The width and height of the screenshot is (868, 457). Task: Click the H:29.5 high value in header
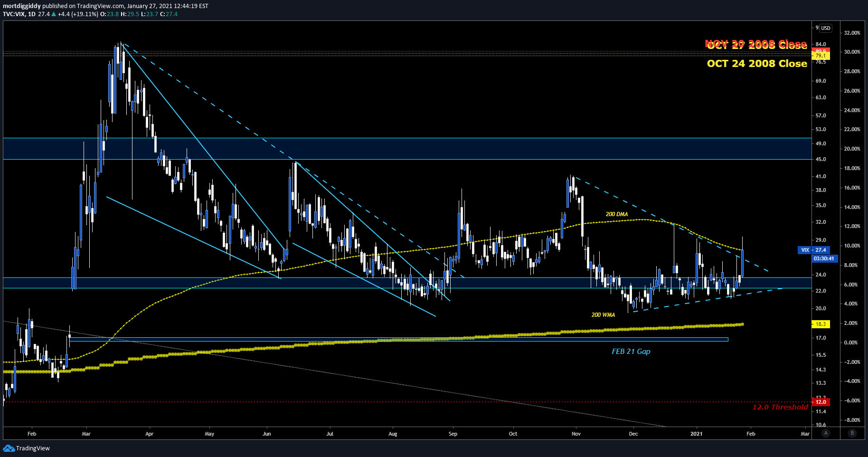[130, 14]
